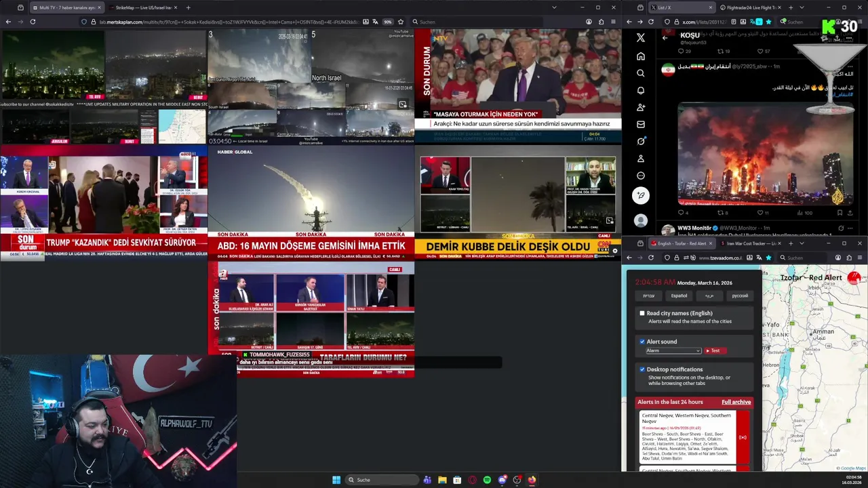The height and width of the screenshot is (488, 868).
Task: Like the burning skyline post with 11 likes
Action: (x=761, y=213)
